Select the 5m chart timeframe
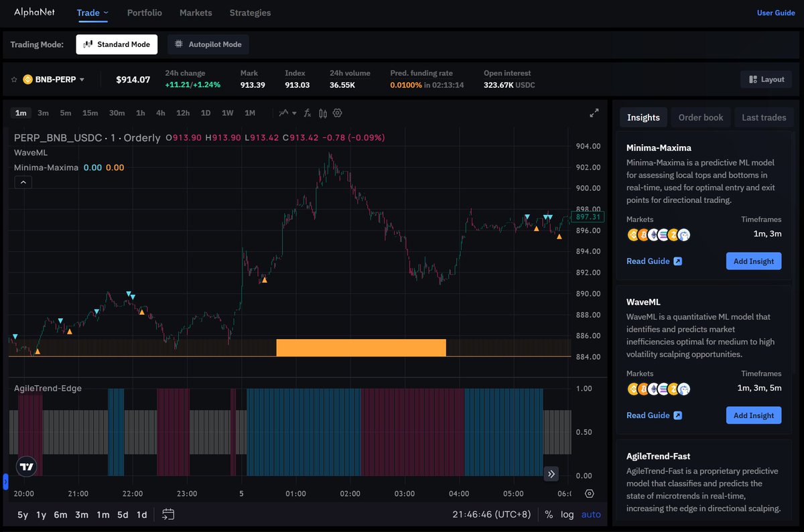804x532 pixels. tap(65, 113)
